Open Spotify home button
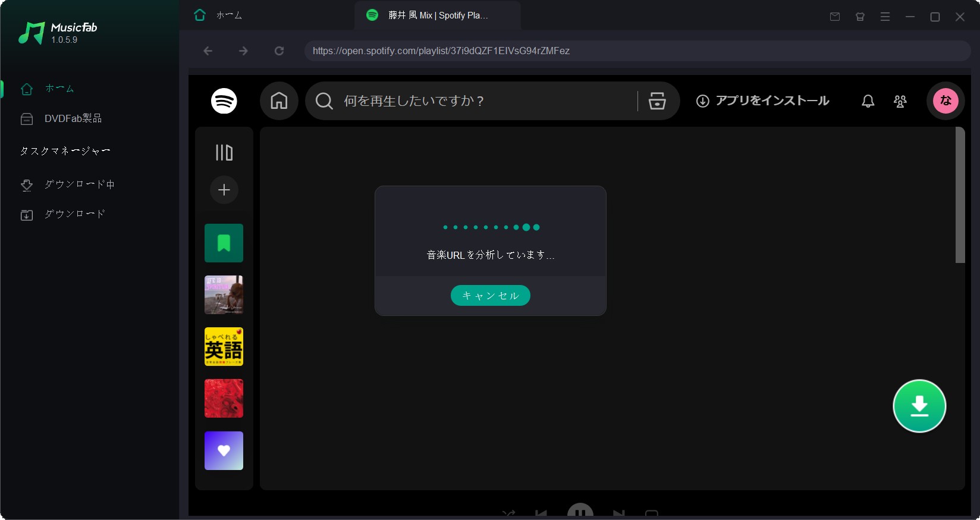The height and width of the screenshot is (520, 980). click(279, 101)
